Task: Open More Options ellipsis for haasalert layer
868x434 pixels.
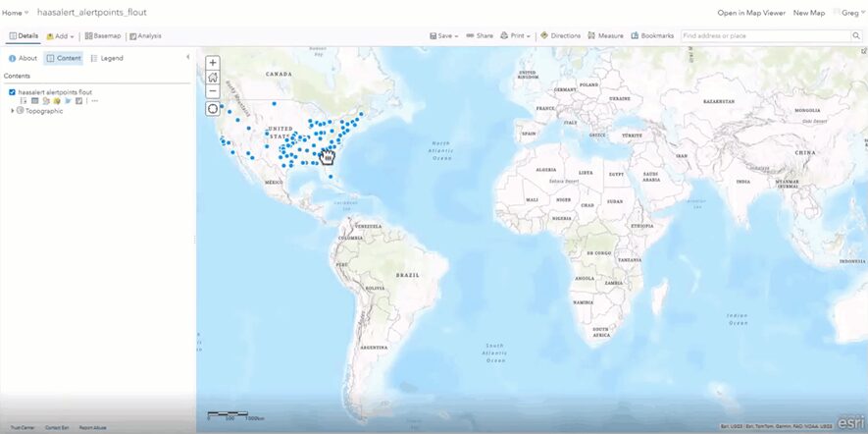Action: click(x=95, y=101)
